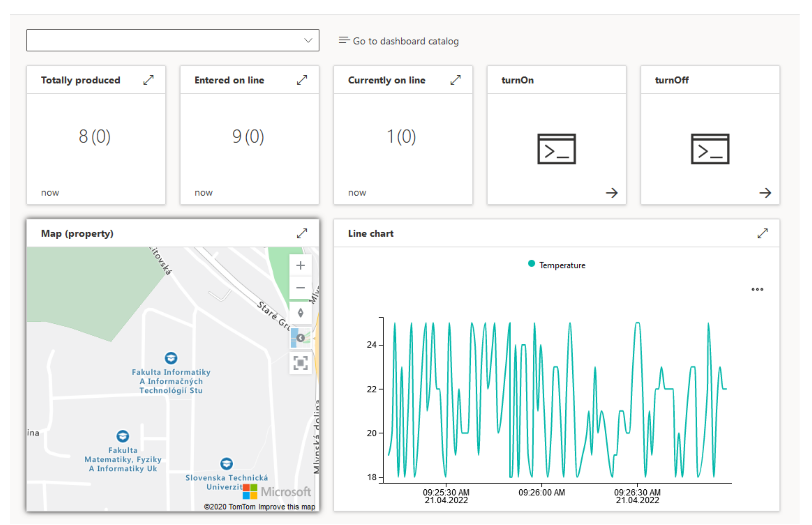Click the turnOn command terminal icon

(x=556, y=149)
